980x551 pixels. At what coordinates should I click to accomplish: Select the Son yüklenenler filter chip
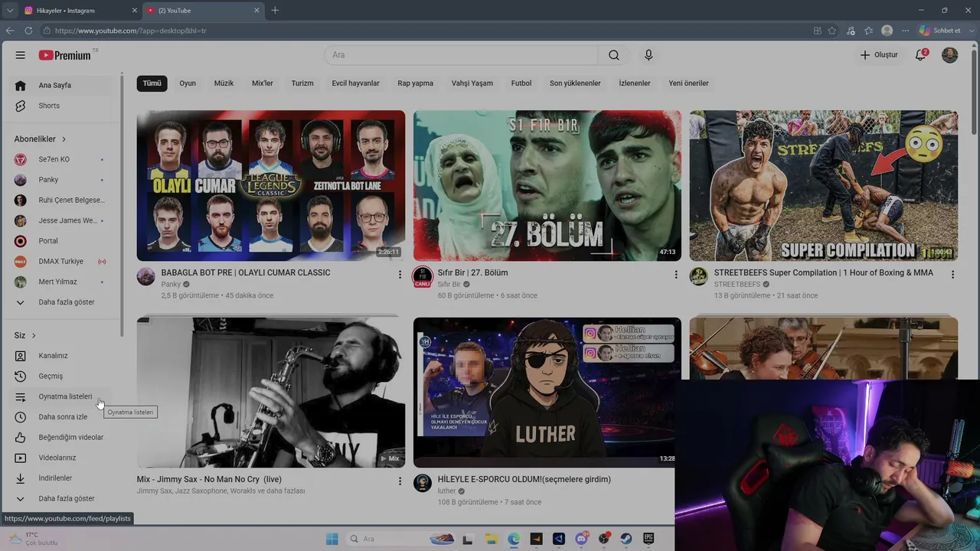(575, 83)
